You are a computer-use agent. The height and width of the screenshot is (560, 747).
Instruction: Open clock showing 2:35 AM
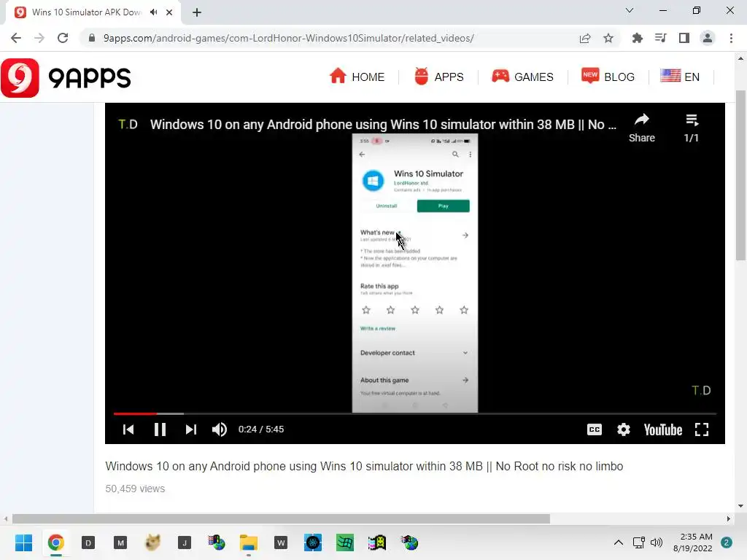[693, 542]
